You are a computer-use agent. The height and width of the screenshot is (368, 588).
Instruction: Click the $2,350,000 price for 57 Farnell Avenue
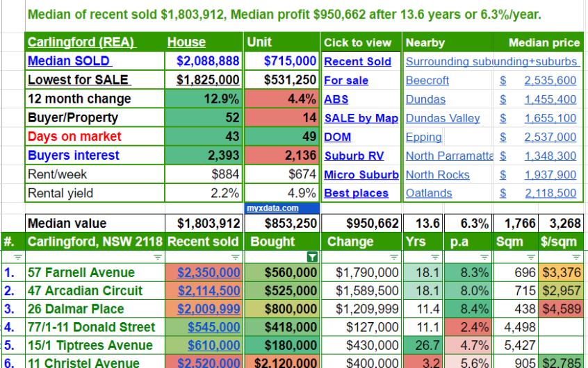pyautogui.click(x=209, y=273)
